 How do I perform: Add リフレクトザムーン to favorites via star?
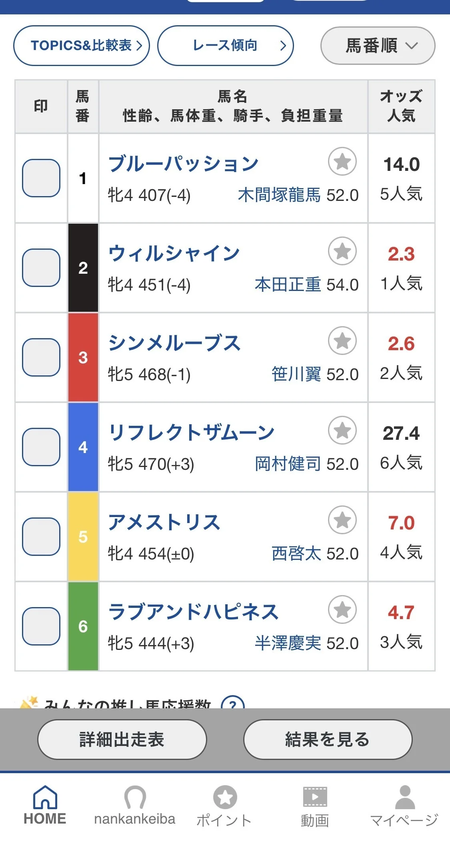click(342, 431)
